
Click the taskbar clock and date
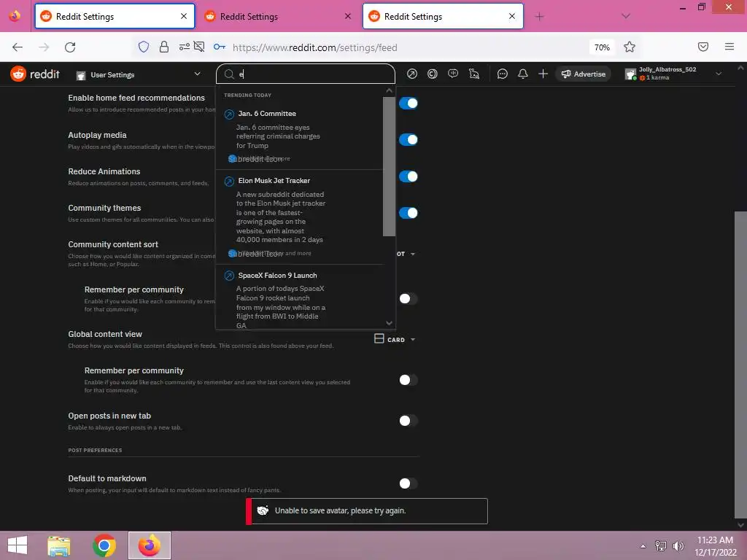[715, 545]
